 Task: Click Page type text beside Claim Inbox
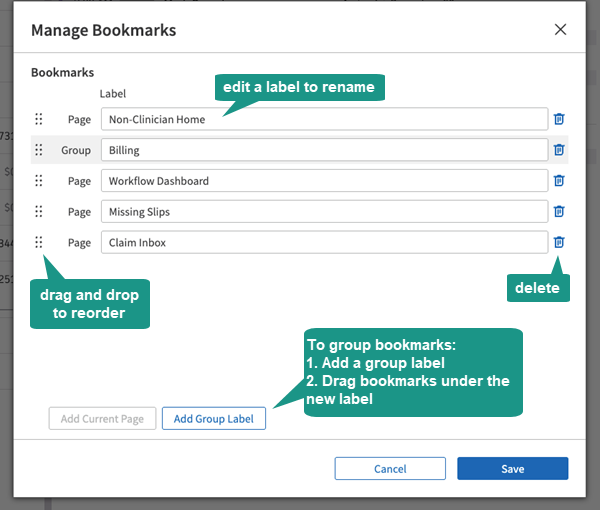point(79,243)
